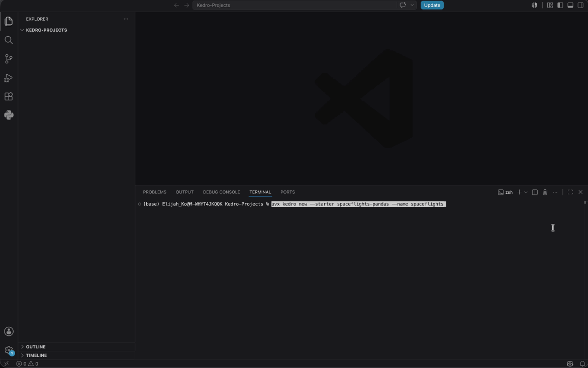The image size is (588, 368).
Task: Click the Kedro-Projects command center search box
Action: (295, 5)
